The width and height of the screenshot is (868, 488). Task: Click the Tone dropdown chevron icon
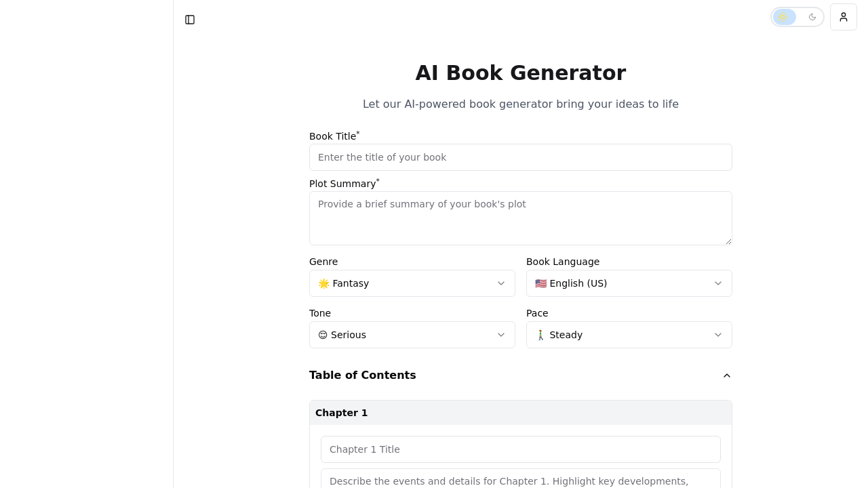(501, 335)
